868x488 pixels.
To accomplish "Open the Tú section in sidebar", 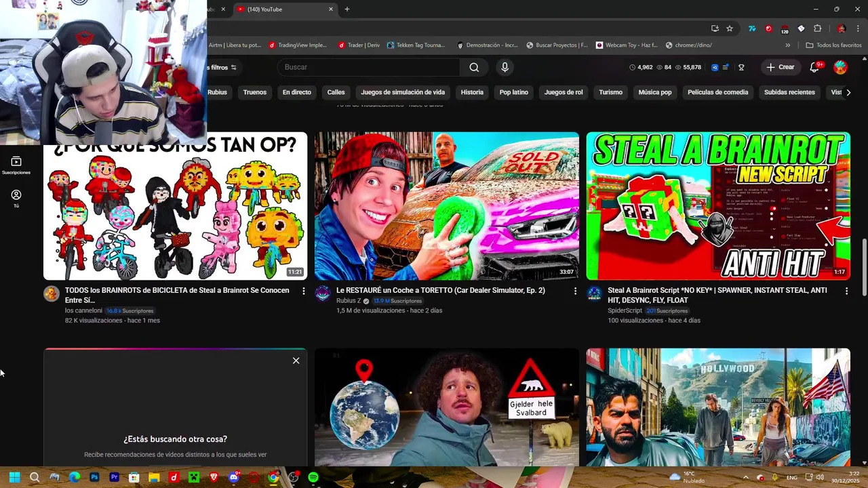I will [x=16, y=198].
